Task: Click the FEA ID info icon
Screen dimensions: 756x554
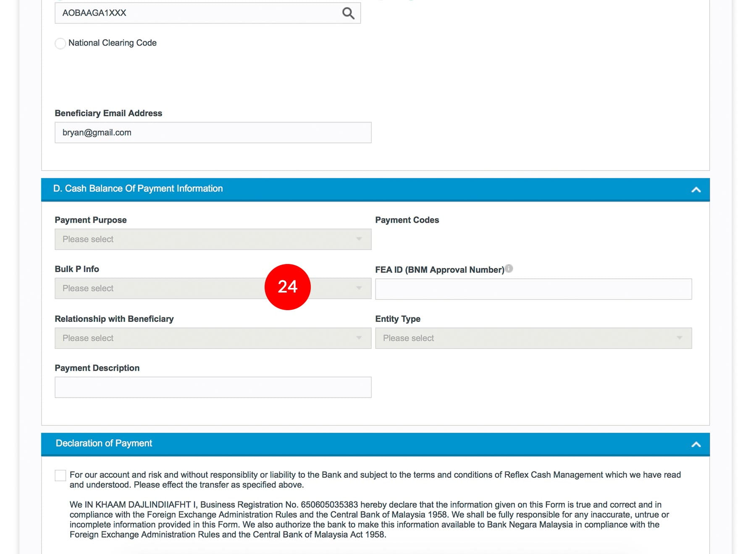Action: pyautogui.click(x=509, y=269)
